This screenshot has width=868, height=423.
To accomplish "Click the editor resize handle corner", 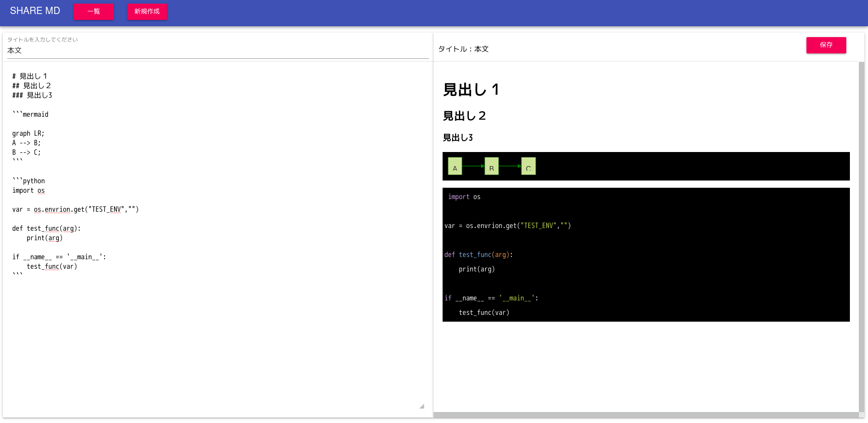I will (422, 406).
